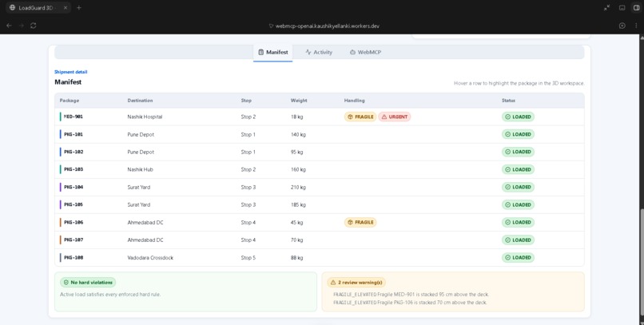Select the PKG-104 package ID
The width and height of the screenshot is (644, 325).
click(74, 187)
